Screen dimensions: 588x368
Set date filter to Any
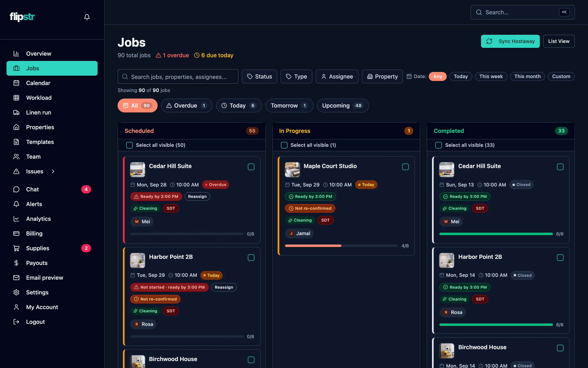coord(438,76)
